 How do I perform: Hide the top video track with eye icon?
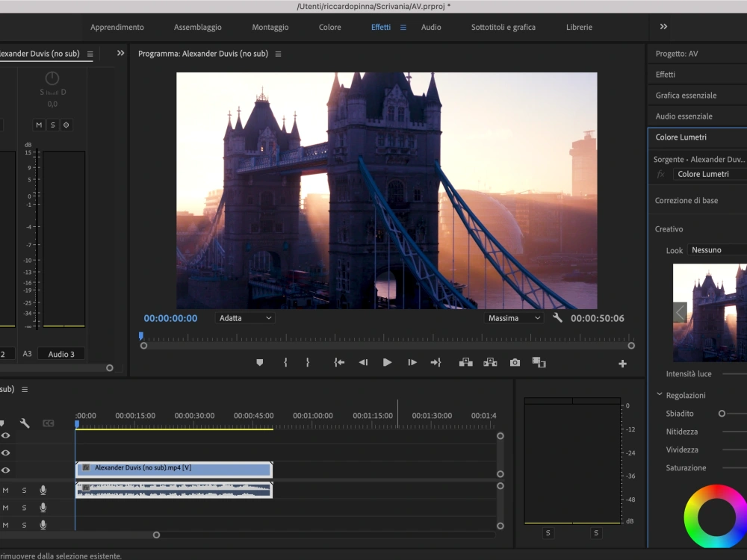click(x=6, y=436)
